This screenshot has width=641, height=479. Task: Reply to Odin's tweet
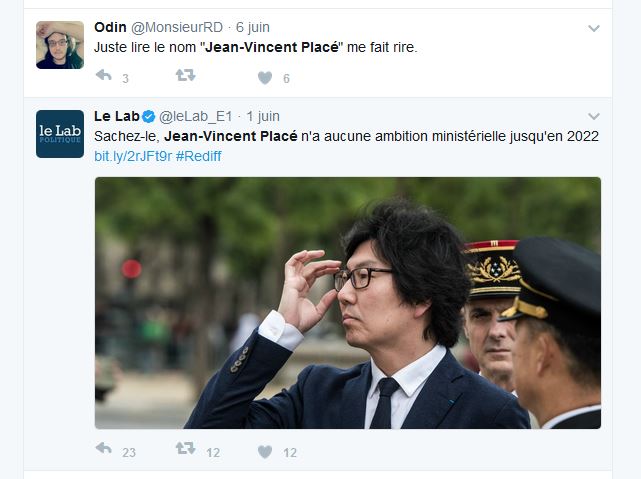pos(104,76)
